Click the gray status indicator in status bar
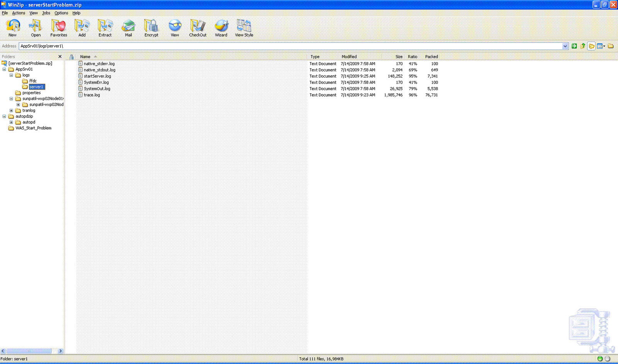The width and height of the screenshot is (618, 364). pyautogui.click(x=608, y=359)
